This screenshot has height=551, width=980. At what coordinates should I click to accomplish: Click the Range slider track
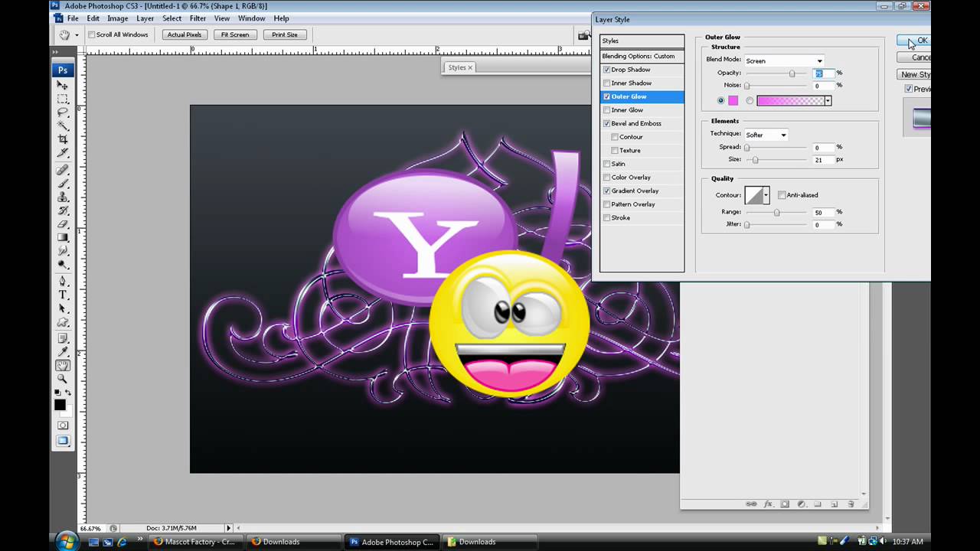pos(776,212)
